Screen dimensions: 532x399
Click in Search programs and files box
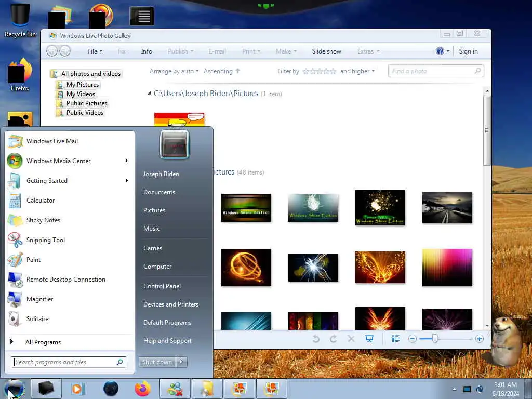[x=69, y=362]
